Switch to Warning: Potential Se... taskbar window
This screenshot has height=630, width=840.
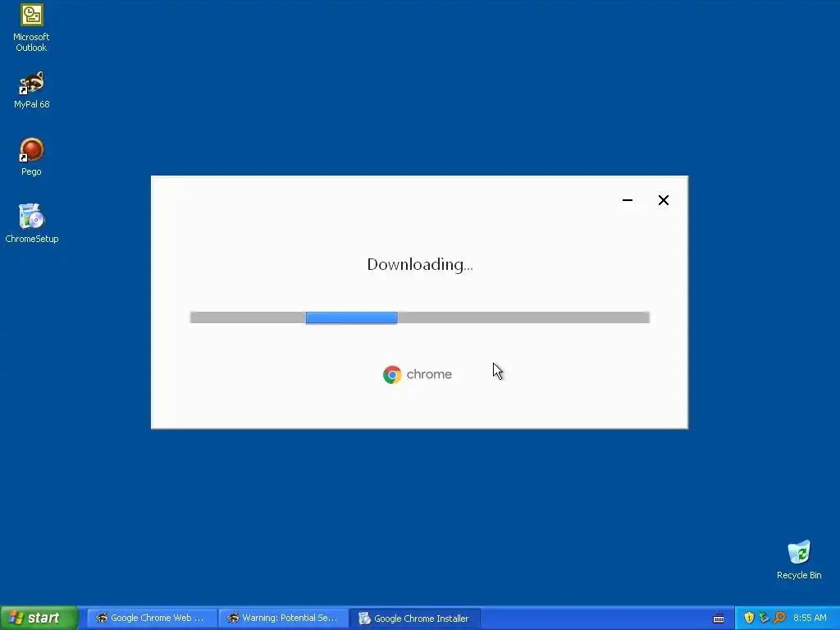[x=283, y=619]
